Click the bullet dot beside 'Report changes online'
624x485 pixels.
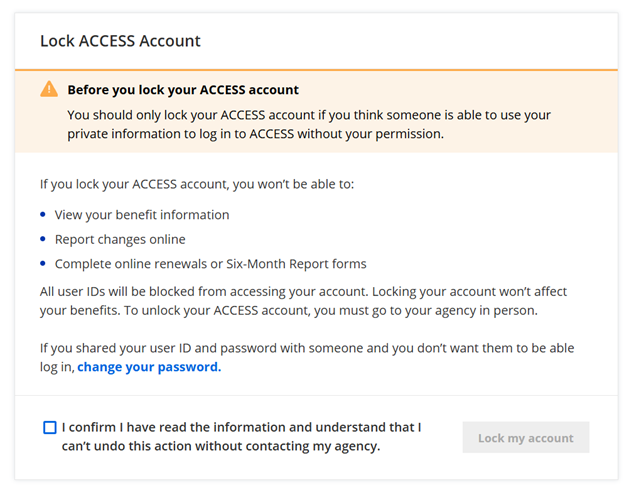[x=43, y=240]
